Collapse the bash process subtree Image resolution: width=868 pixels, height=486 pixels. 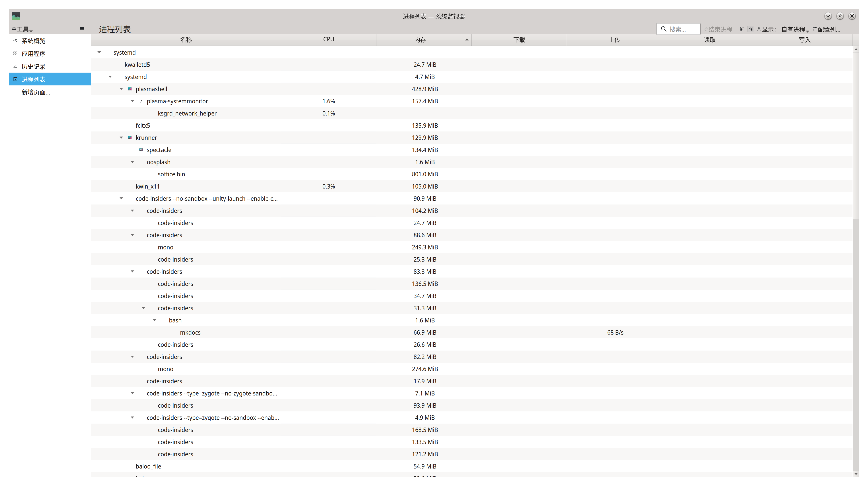155,320
